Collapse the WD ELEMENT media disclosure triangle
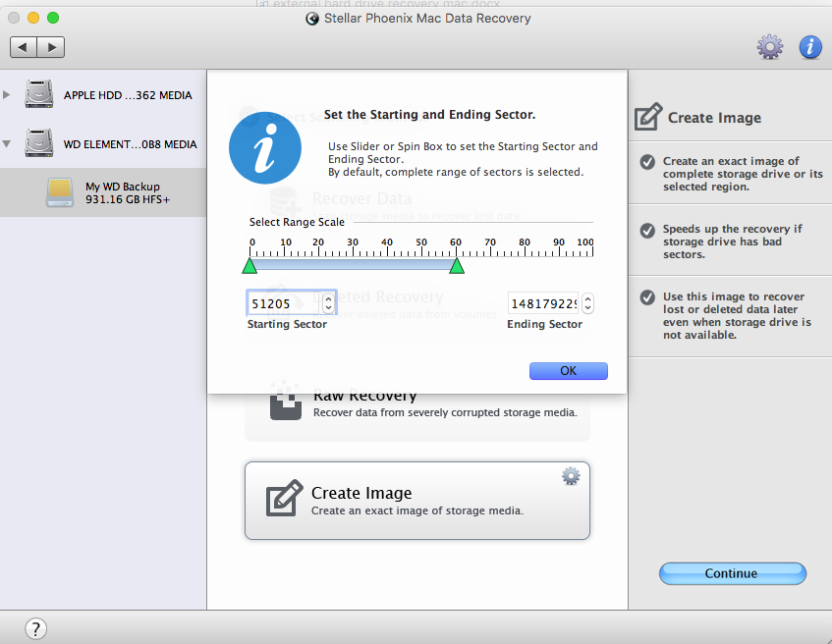 pos(6,143)
